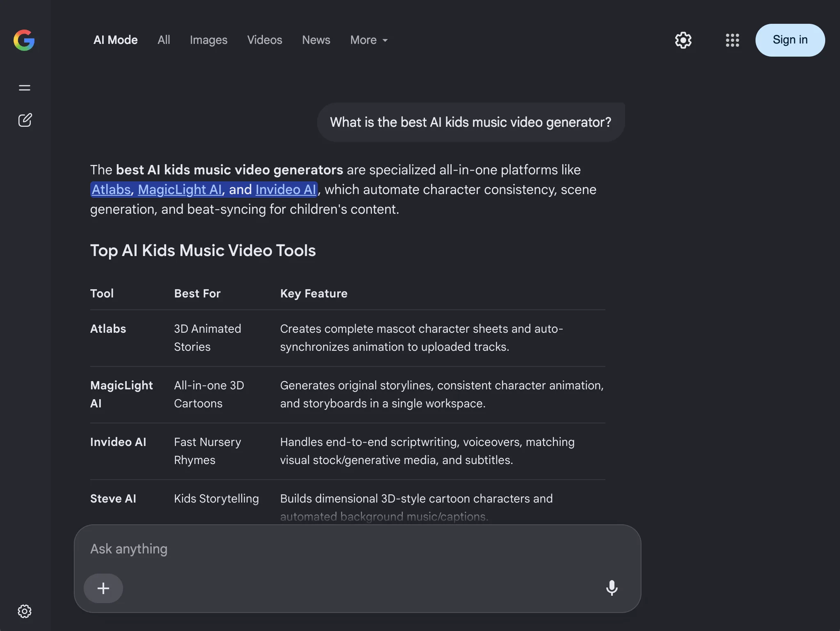Click the 'Best For' column header
Image resolution: width=840 pixels, height=631 pixels.
197,294
